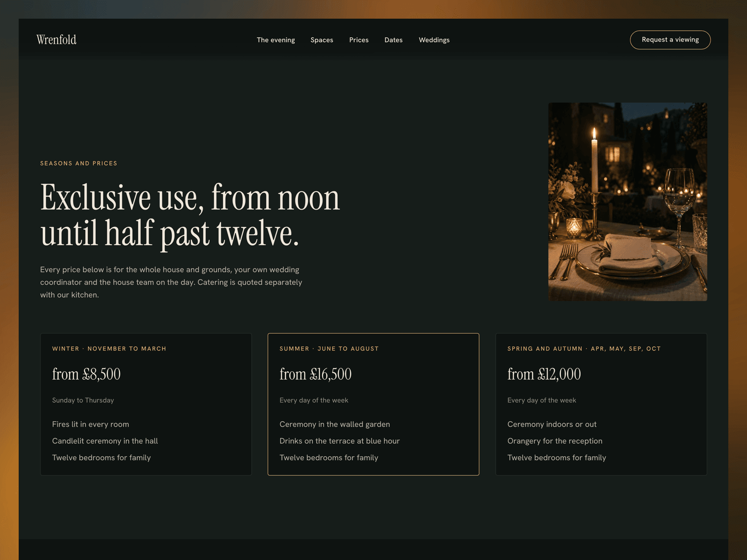Click Drinks on the terrace at blue hour
Image resolution: width=747 pixels, height=560 pixels.
340,441
